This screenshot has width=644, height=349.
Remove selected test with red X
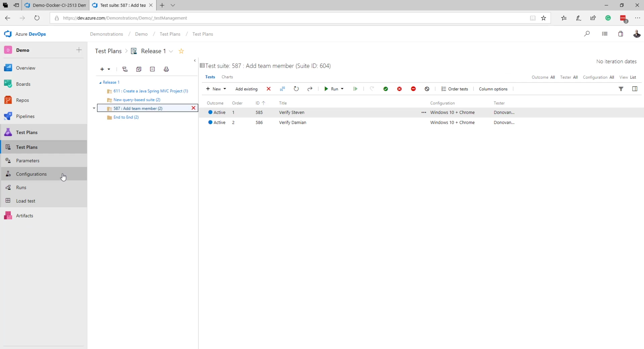coord(269,89)
